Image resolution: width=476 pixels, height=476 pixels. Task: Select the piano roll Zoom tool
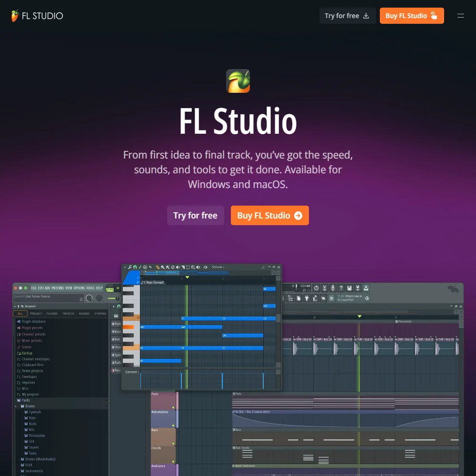tap(193, 267)
